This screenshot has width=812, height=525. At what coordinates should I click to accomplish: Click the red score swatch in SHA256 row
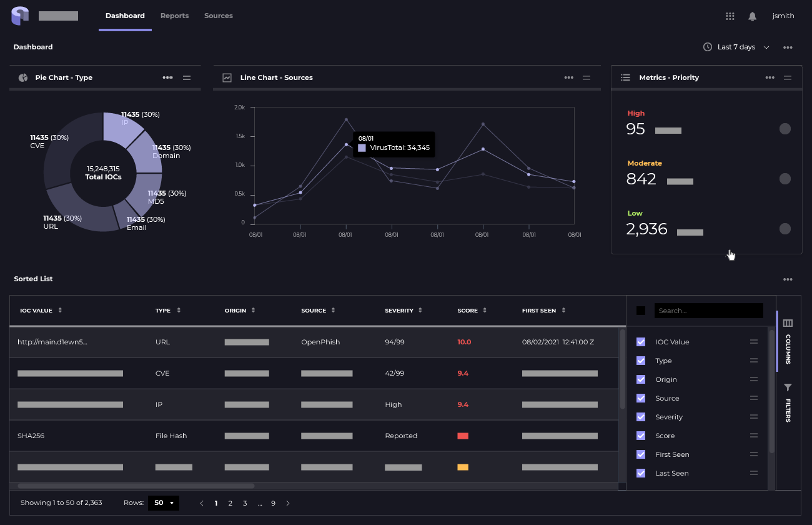click(463, 436)
